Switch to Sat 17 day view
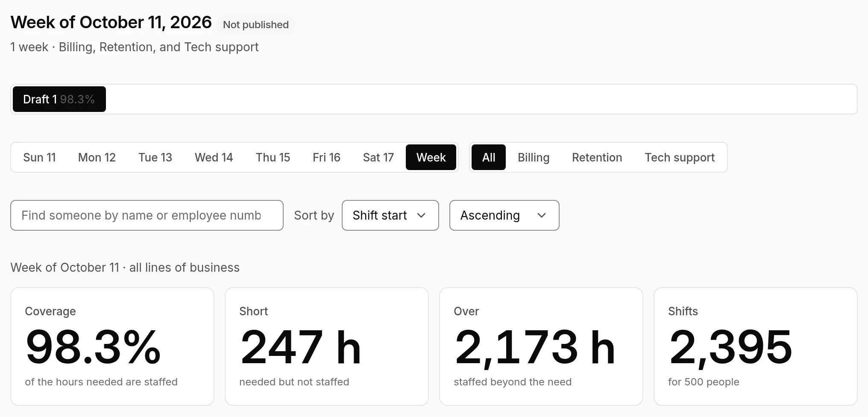 tap(378, 157)
